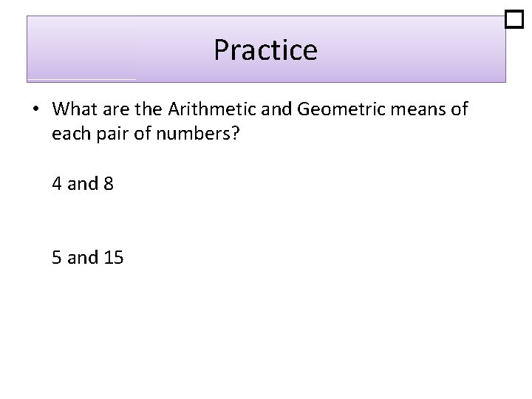
Task: Click the number 5 in "5 and 15"
Action: coord(57,257)
